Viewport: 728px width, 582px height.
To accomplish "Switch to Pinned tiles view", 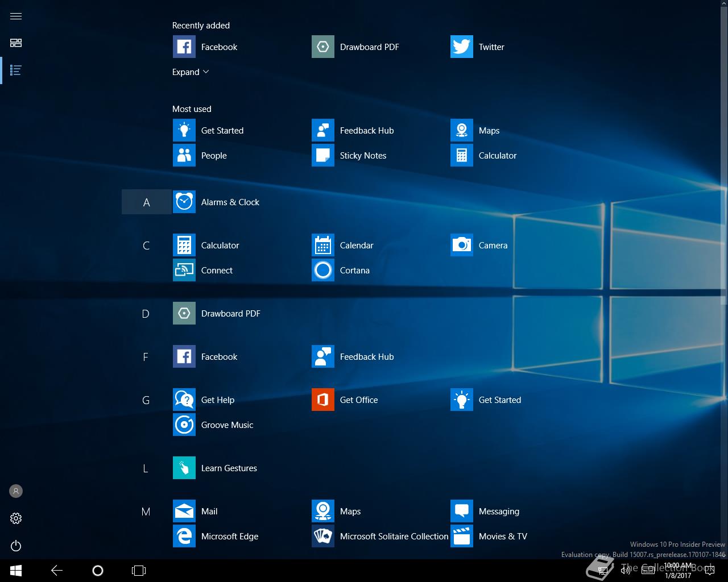I will point(16,43).
